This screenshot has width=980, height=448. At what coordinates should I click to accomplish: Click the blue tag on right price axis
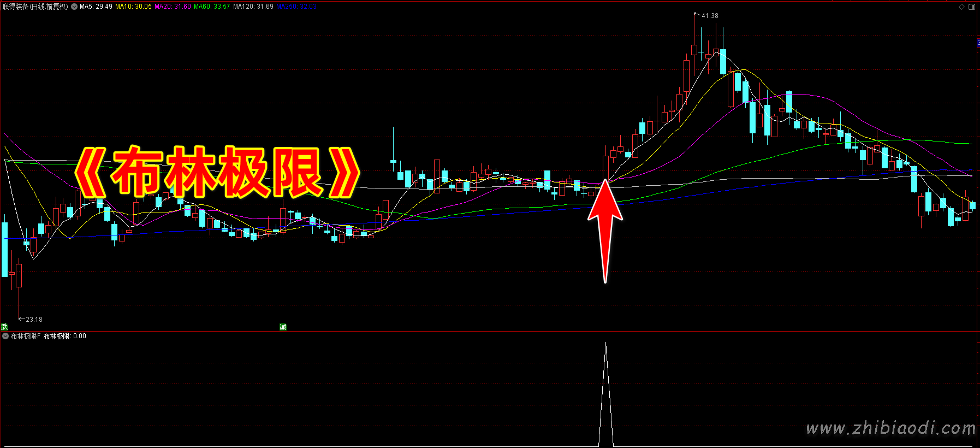pos(978,43)
